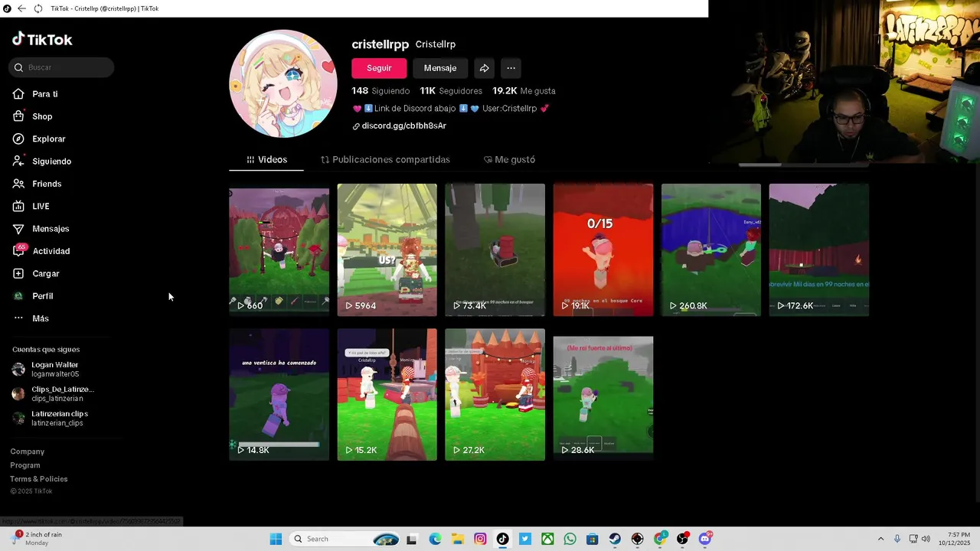Viewport: 980px width, 551px height.
Task: Open the weather widget showing rain
Action: click(37, 539)
